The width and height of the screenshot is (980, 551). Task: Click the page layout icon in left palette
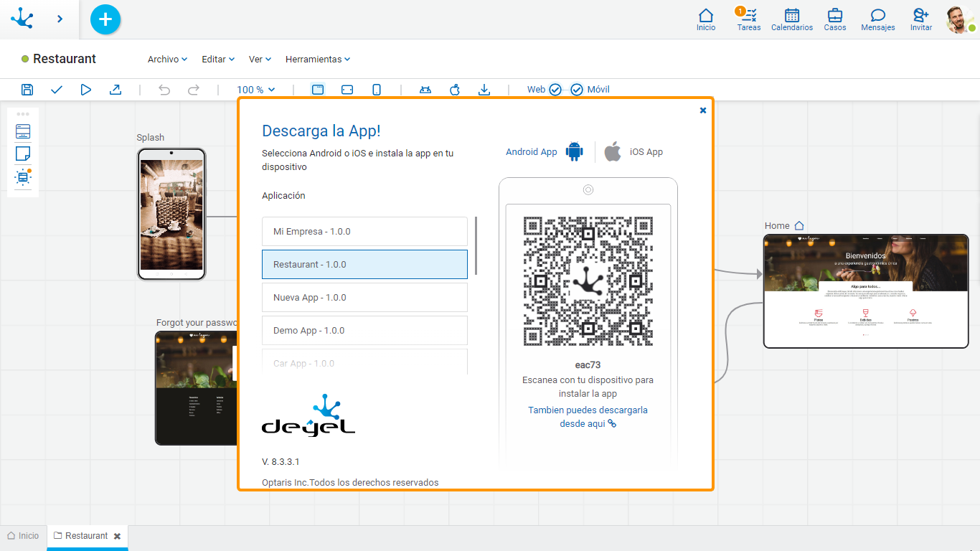tap(23, 132)
